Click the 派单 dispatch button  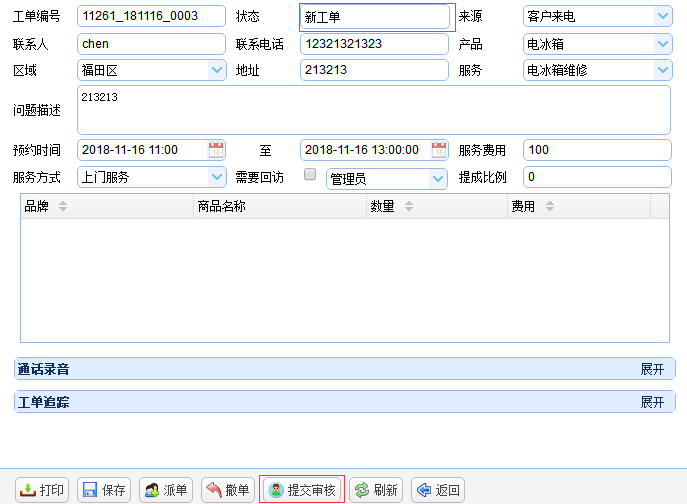pos(166,490)
